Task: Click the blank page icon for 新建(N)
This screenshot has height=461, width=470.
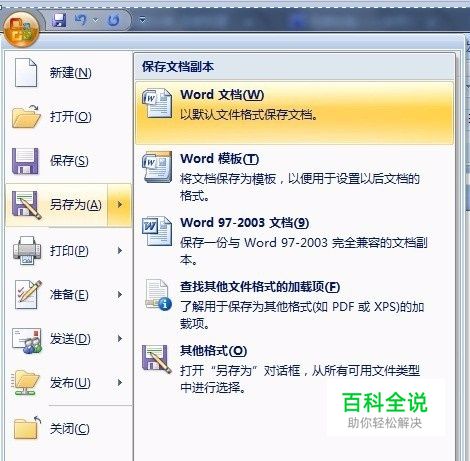Action: pos(26,72)
